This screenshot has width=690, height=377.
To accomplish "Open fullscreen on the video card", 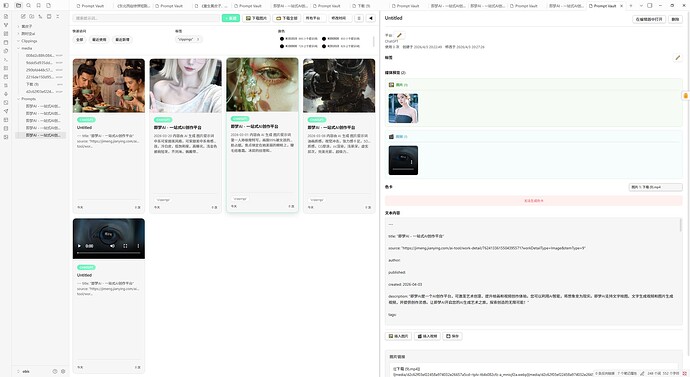I will (x=125, y=246).
